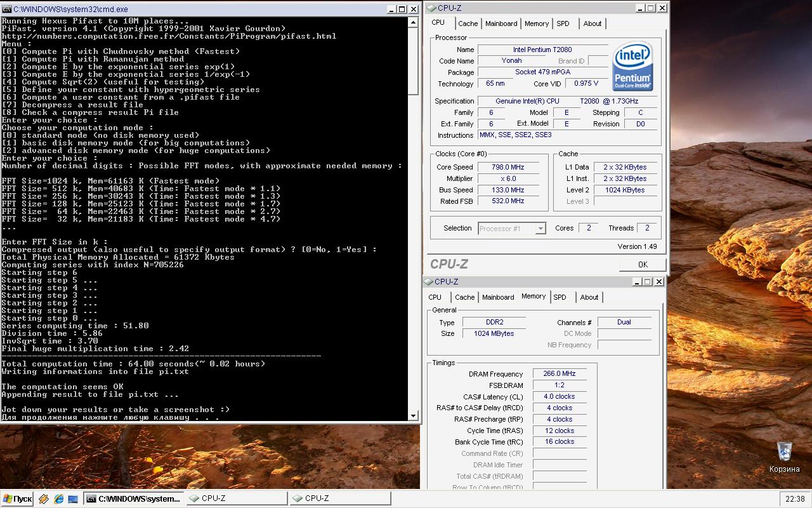
Task: Click the memory Size value 1024 MBytes
Action: [494, 334]
